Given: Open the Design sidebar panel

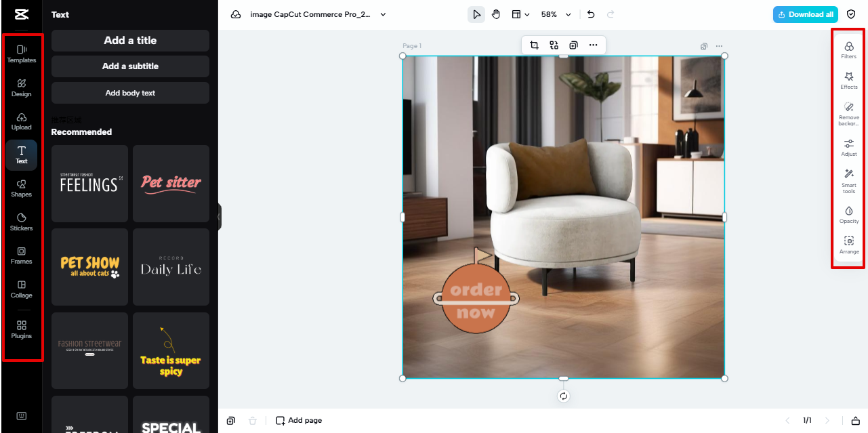Looking at the screenshot, I should tap(21, 87).
